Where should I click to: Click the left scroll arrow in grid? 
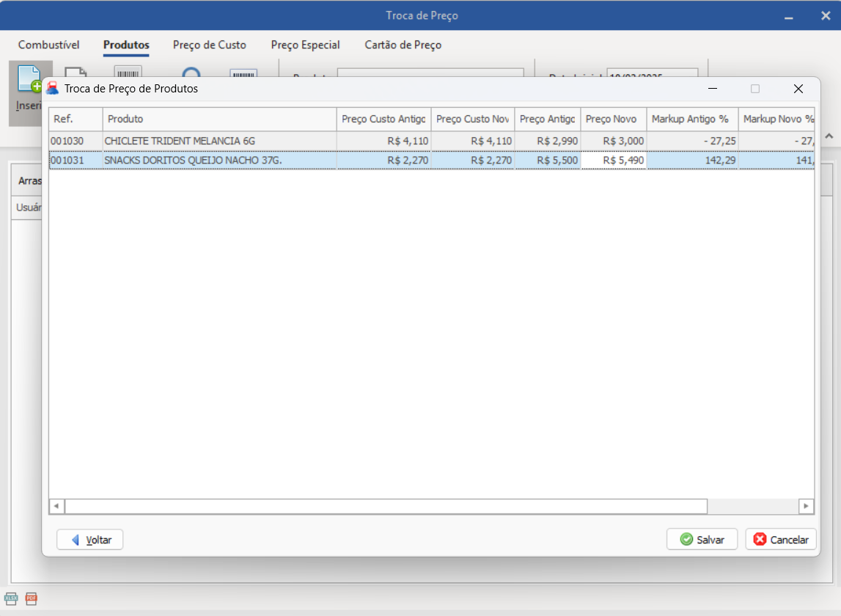56,506
